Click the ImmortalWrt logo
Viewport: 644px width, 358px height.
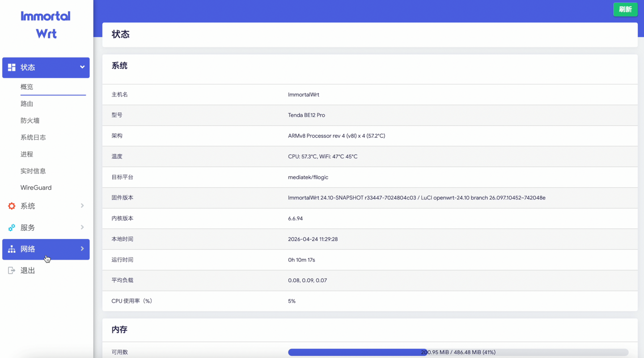pos(46,25)
